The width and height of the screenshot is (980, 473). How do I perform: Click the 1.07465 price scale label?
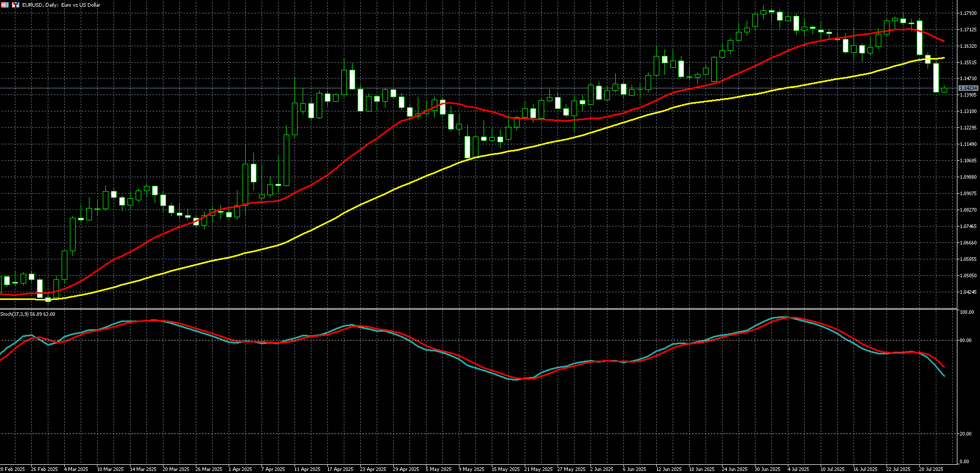pos(968,226)
